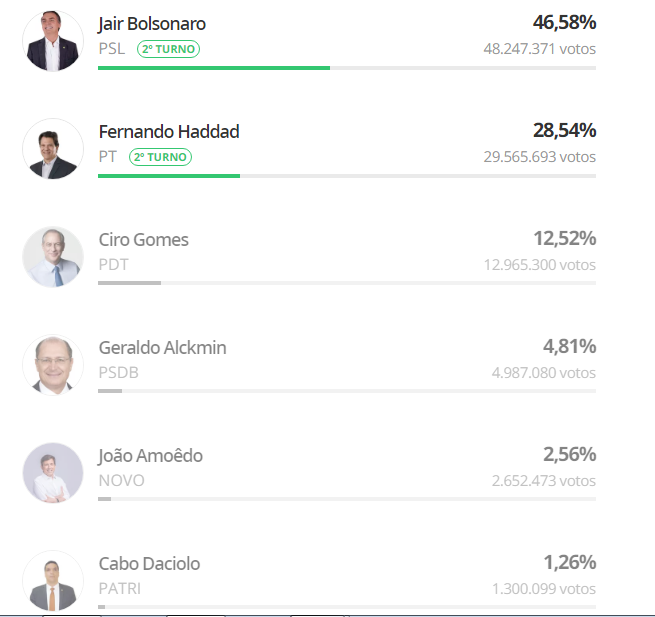Click the green vote bar under Haddad
This screenshot has width=655, height=617.
(x=169, y=176)
